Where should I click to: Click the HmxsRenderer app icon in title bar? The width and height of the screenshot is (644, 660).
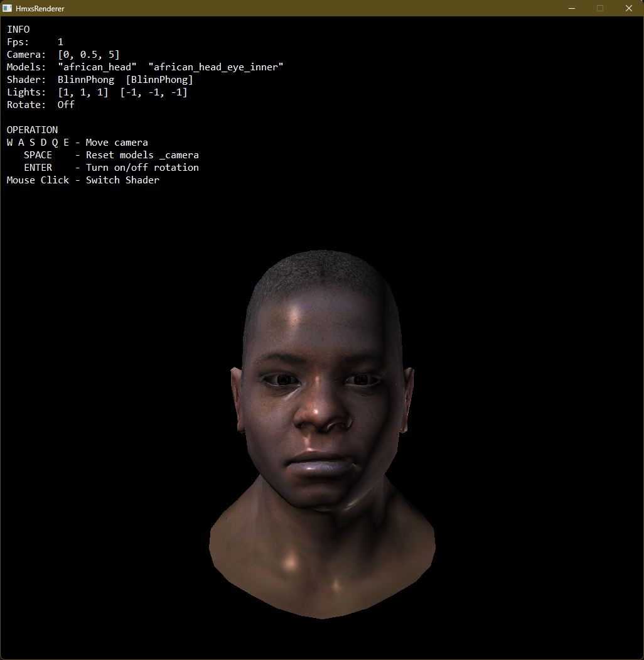7,8
